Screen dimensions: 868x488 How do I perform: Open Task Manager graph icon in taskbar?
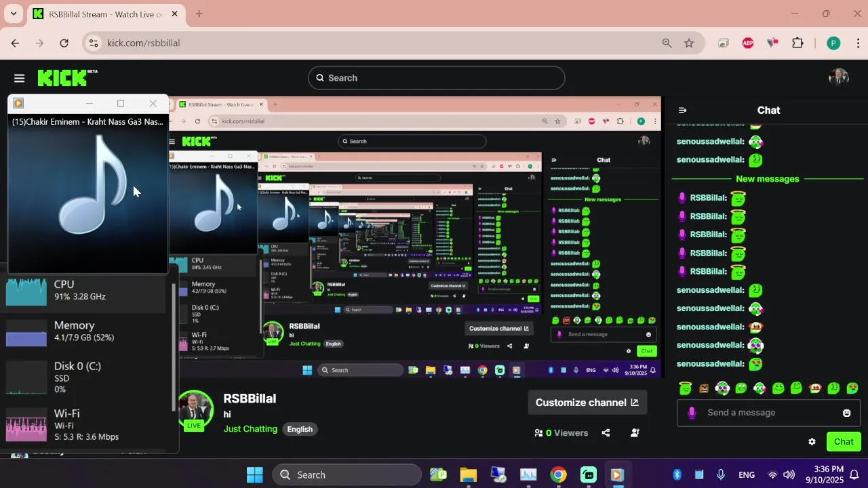[528, 474]
